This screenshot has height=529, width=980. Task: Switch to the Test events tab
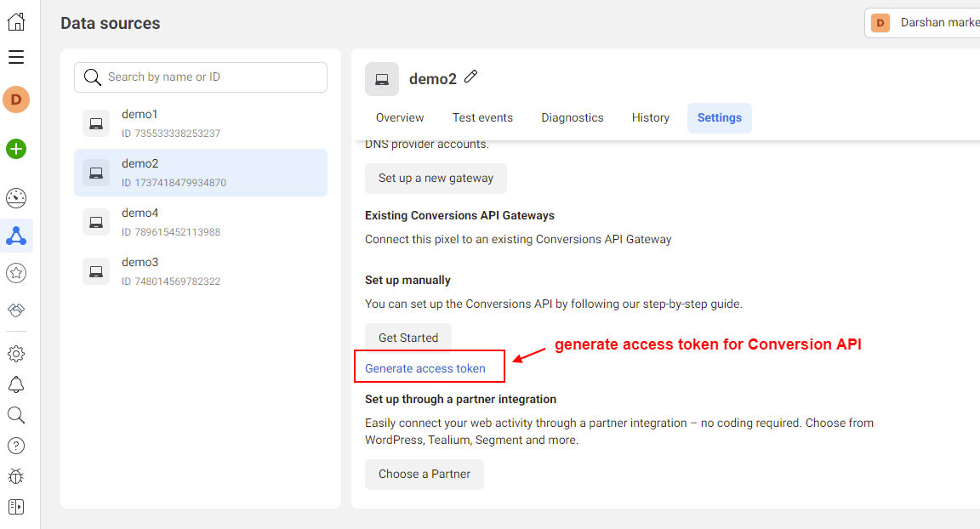pyautogui.click(x=482, y=117)
